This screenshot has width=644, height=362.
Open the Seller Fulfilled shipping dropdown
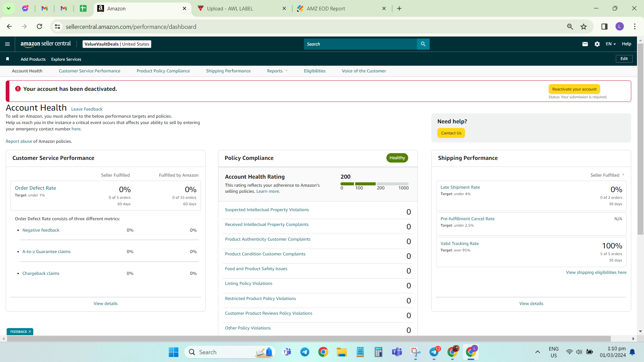pyautogui.click(x=607, y=175)
